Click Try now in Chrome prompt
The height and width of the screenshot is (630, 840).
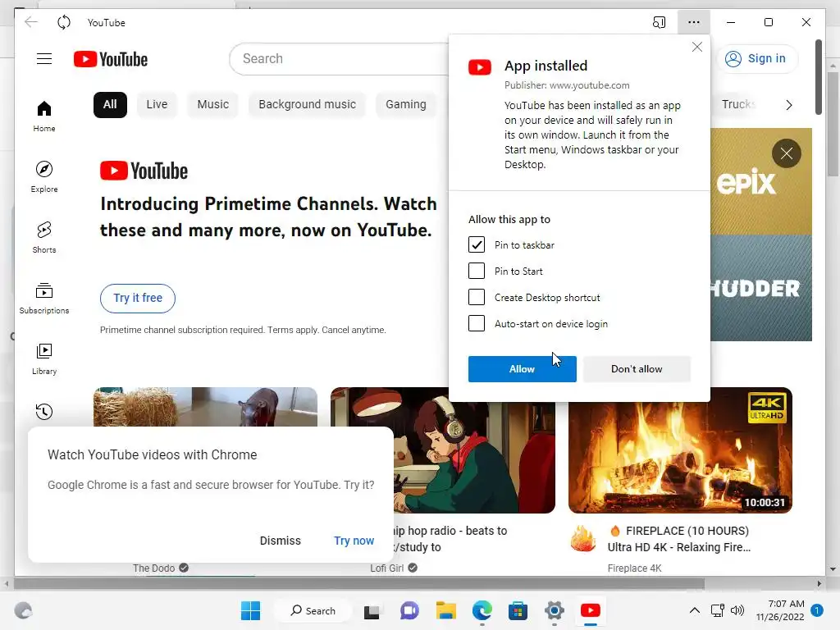354,541
